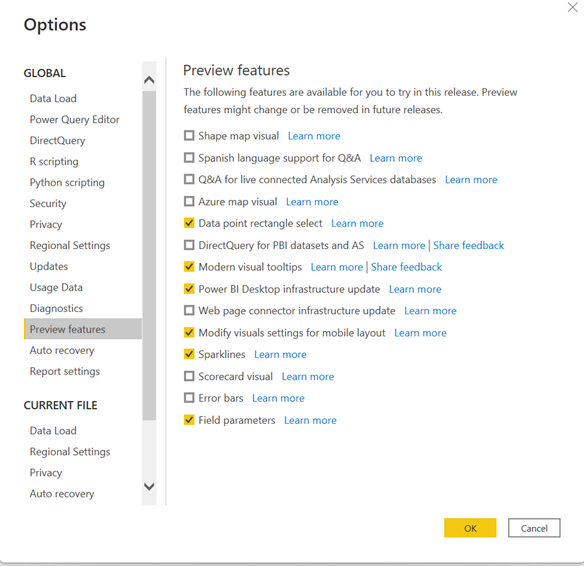
Task: Open Current File Privacy settings
Action: point(83,472)
